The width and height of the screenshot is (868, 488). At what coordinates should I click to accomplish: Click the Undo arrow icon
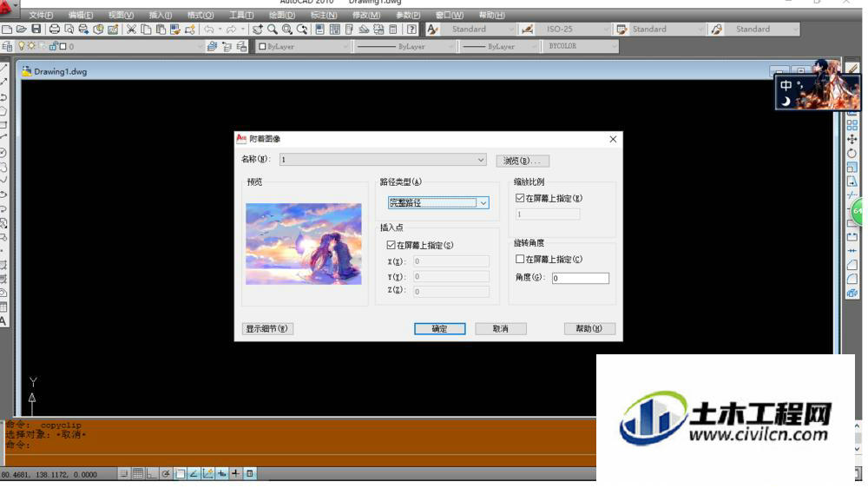pos(208,29)
